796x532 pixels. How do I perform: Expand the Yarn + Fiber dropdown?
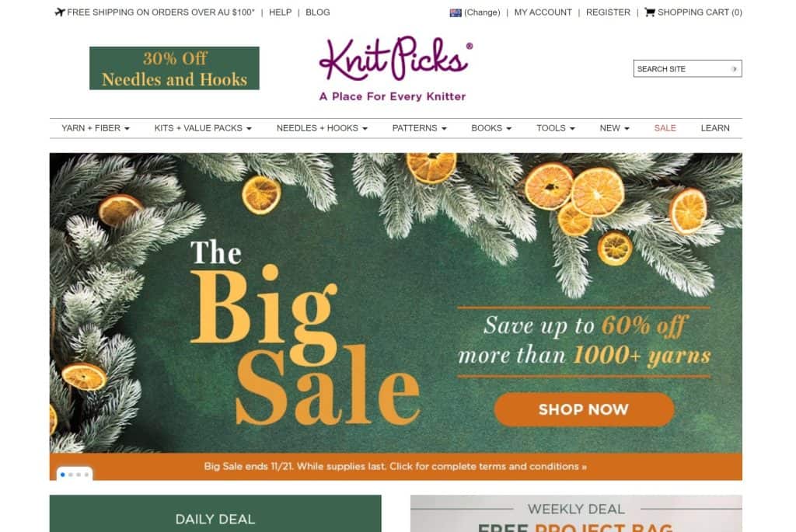pyautogui.click(x=96, y=128)
